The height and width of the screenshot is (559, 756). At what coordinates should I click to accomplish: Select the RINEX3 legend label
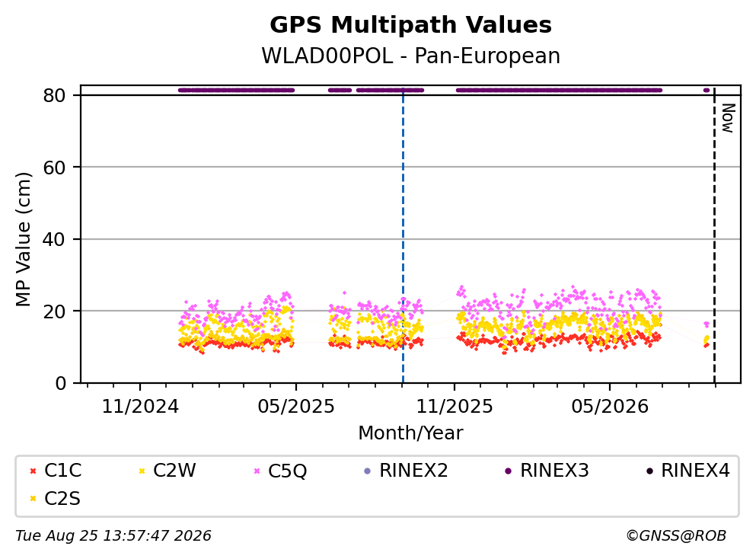tap(554, 470)
